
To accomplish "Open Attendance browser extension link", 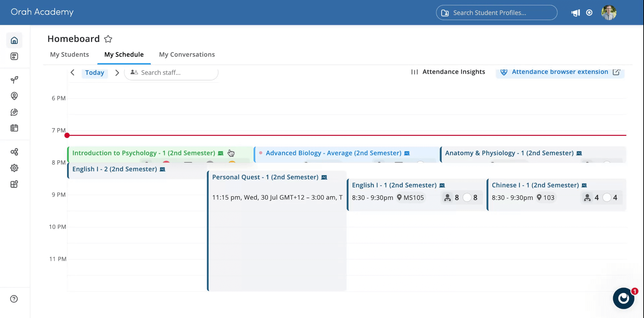I will coord(560,72).
